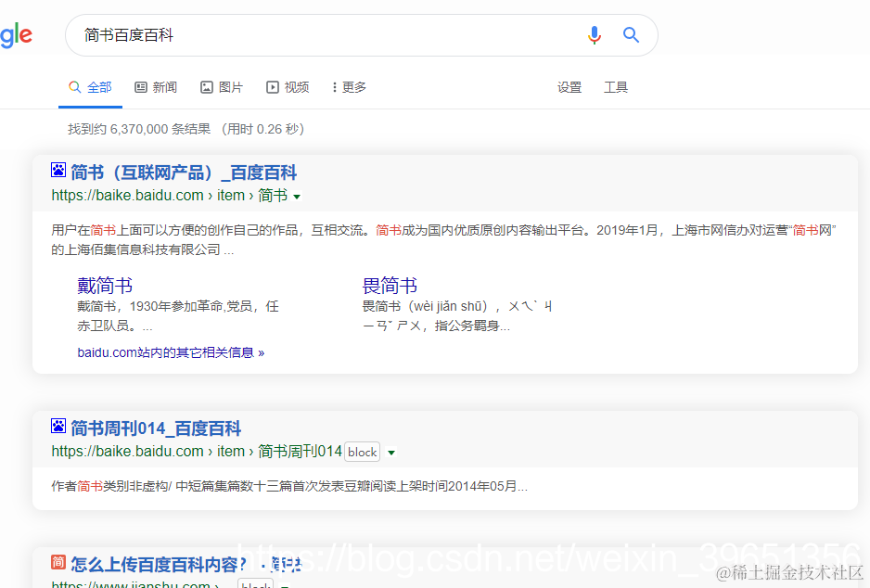Click inside the search input field
Viewport: 870px width, 588px height.
[x=278, y=34]
